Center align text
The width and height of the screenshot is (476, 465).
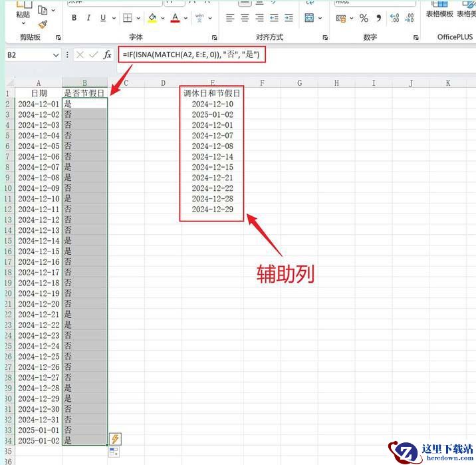[245, 18]
